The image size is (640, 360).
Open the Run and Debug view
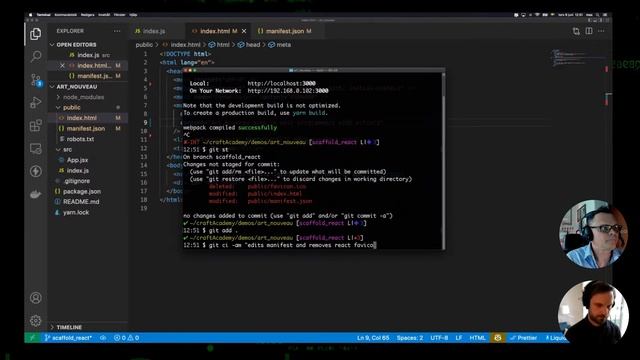coord(36,102)
